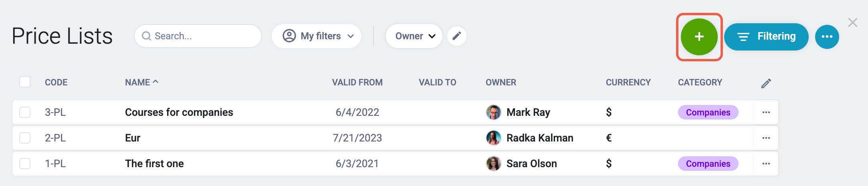Focus the Search input field

click(x=198, y=36)
